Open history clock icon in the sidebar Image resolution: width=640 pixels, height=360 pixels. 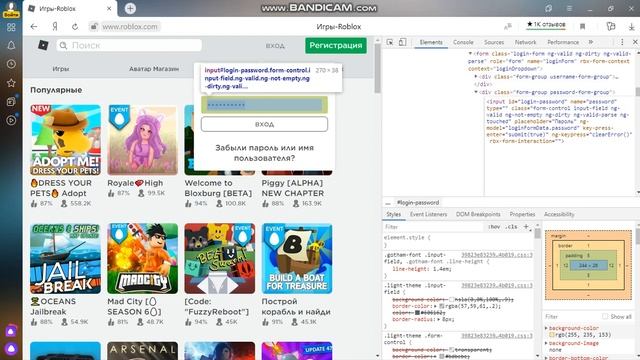click(x=11, y=64)
